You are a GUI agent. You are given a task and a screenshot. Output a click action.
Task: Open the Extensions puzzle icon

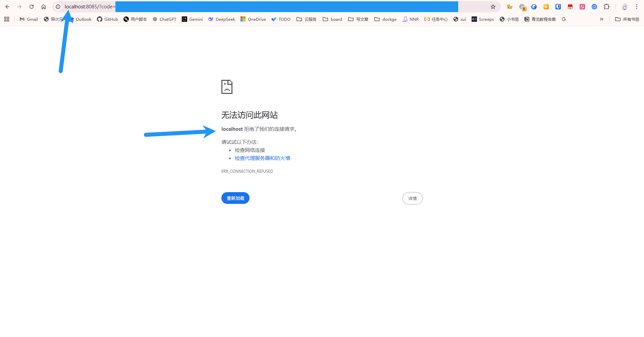[x=606, y=7]
